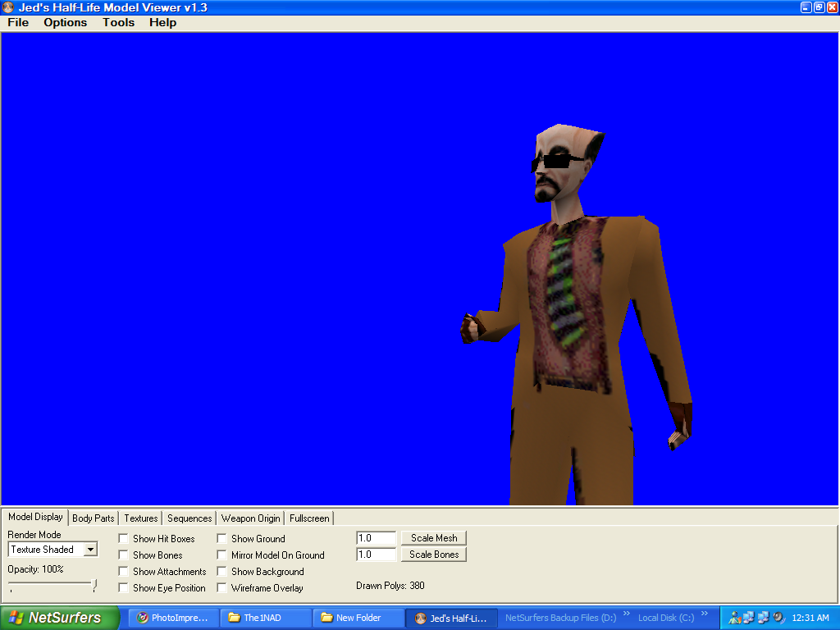Open the Help menu
Viewport: 840px width, 630px height.
click(163, 22)
